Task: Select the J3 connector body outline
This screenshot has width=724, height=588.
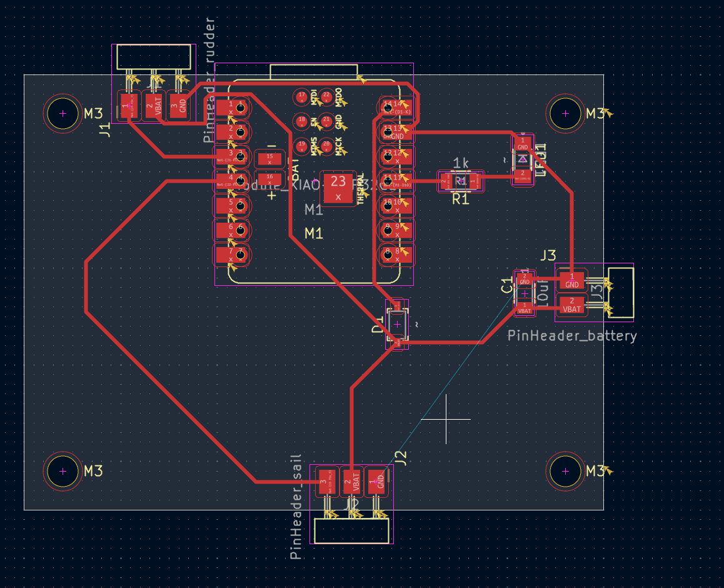Action: click(621, 292)
